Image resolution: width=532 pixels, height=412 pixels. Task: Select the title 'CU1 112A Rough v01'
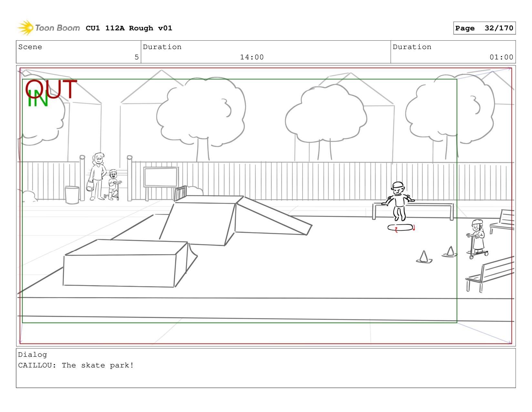click(x=129, y=28)
